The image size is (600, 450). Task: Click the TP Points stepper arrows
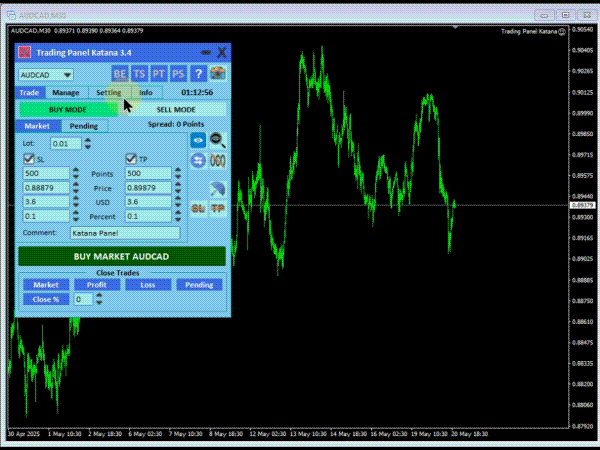(178, 173)
